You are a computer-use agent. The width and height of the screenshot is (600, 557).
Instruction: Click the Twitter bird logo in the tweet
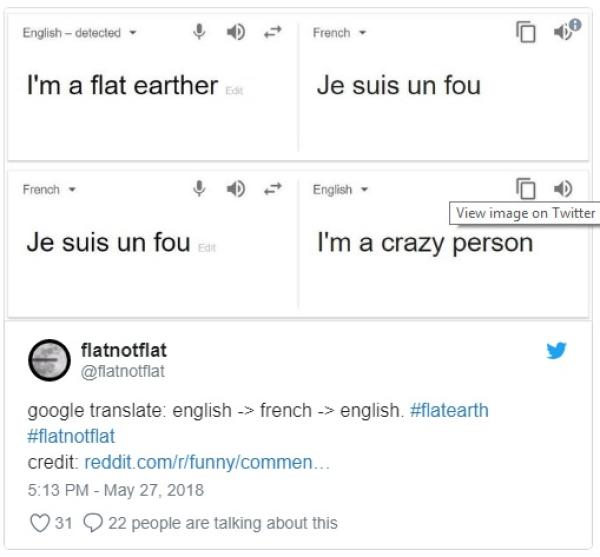[557, 351]
